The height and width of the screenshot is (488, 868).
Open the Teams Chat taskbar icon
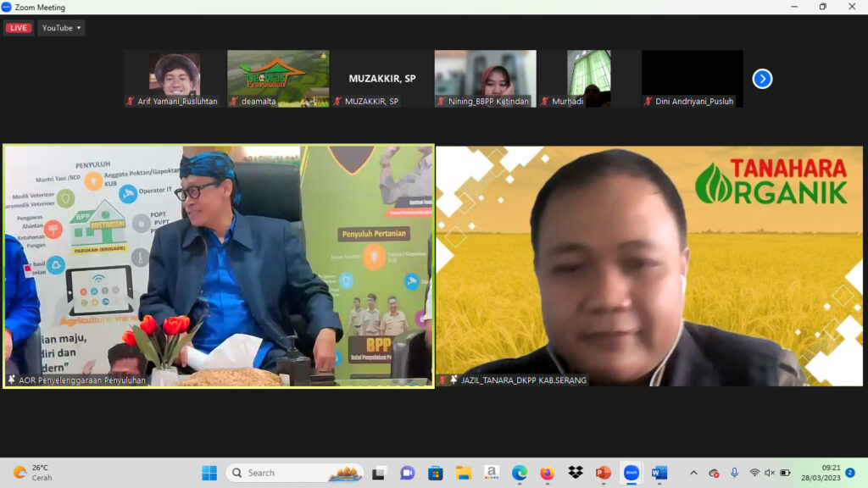(408, 473)
